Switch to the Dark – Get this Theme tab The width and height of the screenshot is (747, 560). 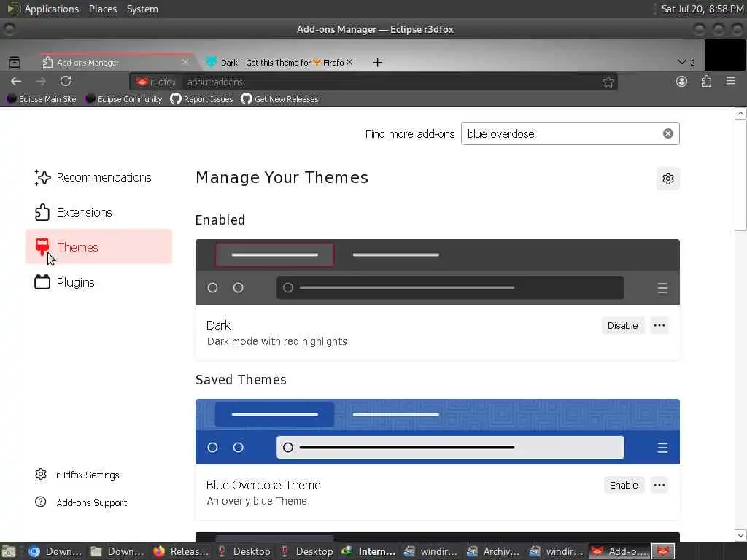(282, 63)
